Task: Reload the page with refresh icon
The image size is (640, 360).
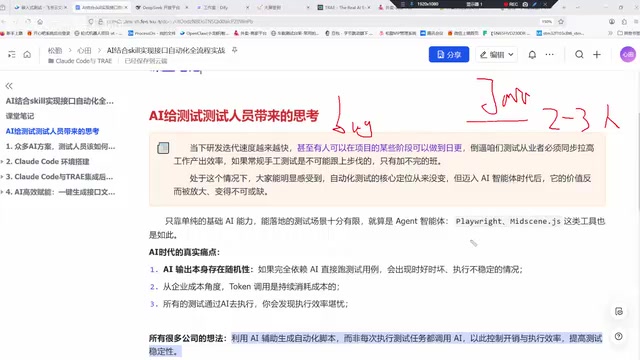Action: 28,22
